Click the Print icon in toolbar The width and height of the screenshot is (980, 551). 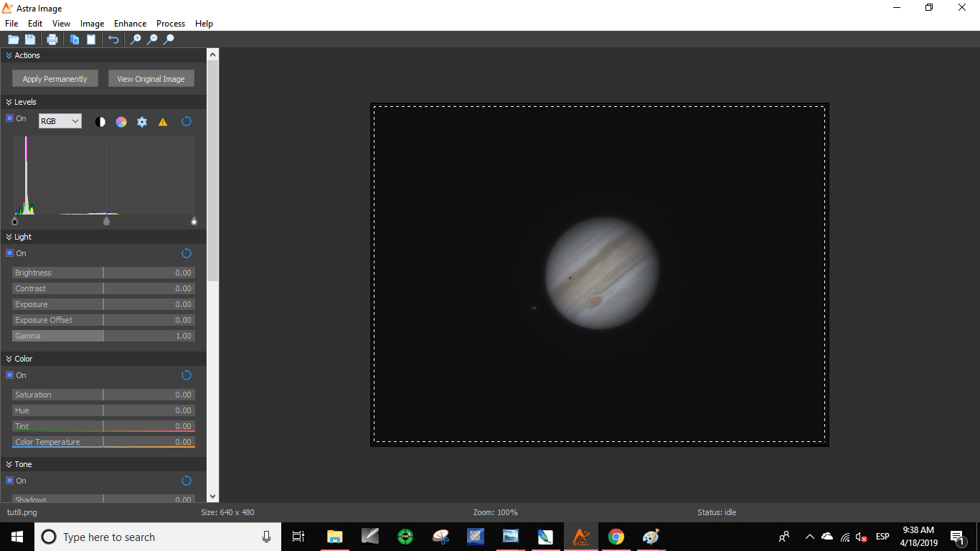[52, 39]
